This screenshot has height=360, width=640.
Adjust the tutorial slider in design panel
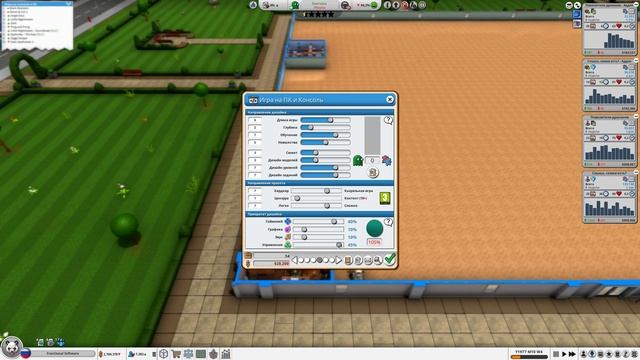point(325,135)
